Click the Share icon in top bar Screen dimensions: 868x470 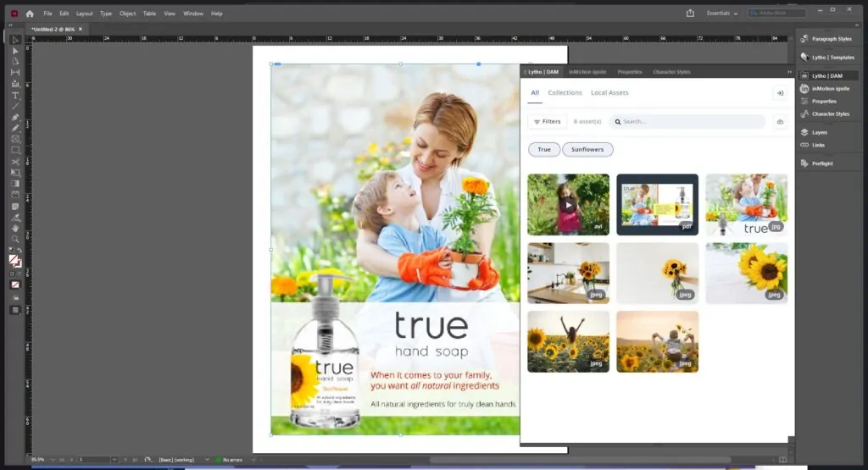[x=690, y=14]
